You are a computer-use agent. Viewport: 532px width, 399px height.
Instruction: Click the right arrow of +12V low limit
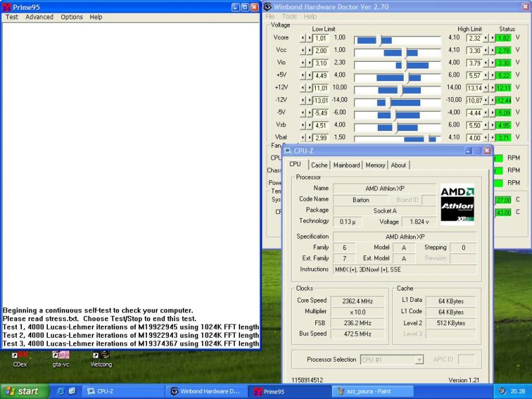[x=309, y=88]
